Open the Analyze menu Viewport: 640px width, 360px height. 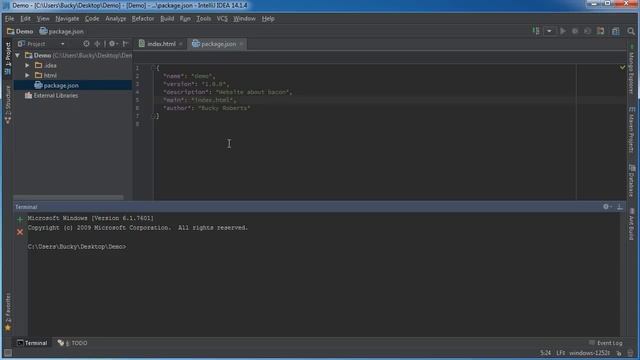[116, 19]
